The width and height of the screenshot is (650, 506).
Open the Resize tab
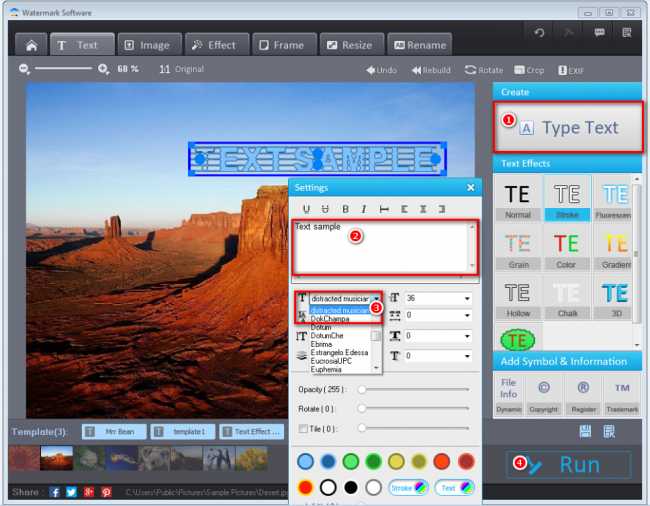(352, 45)
